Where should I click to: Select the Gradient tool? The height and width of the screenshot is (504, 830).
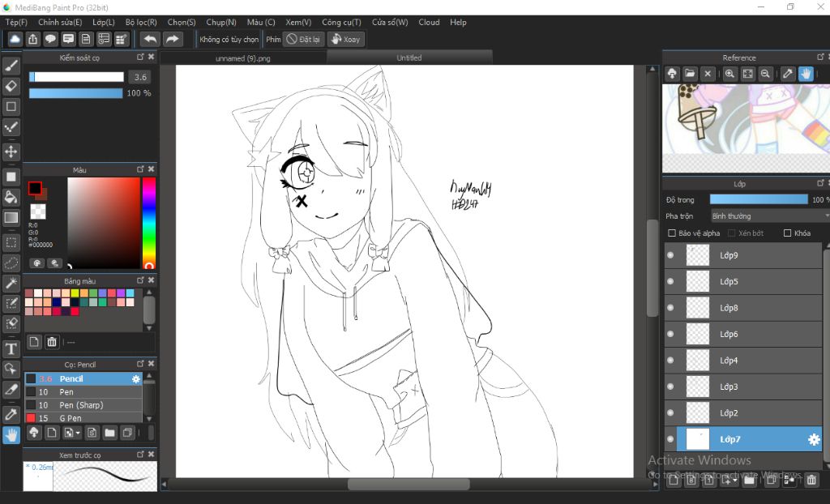[11, 218]
